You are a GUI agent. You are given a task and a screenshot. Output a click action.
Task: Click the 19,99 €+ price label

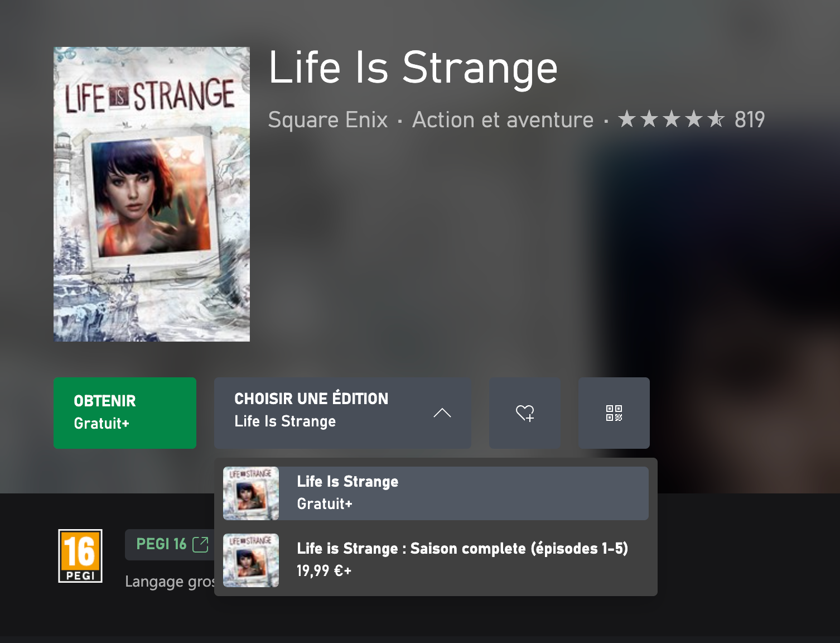pos(324,571)
